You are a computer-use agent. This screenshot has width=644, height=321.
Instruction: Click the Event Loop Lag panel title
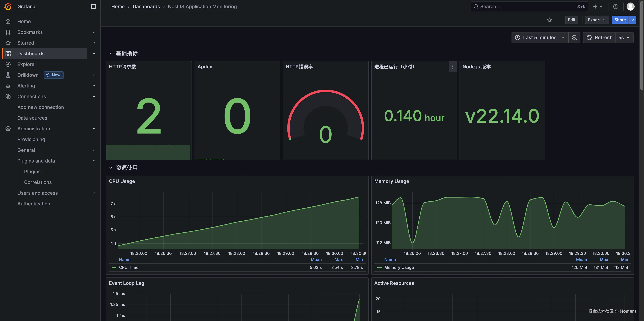126,283
